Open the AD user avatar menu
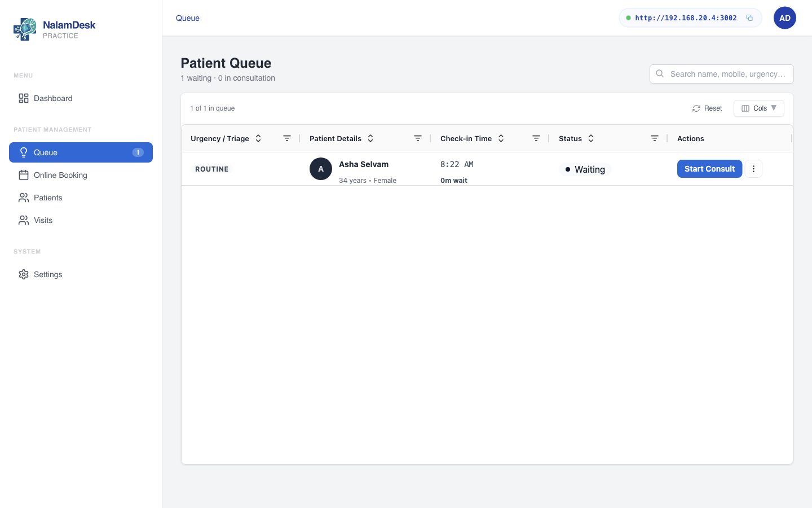 coord(785,18)
